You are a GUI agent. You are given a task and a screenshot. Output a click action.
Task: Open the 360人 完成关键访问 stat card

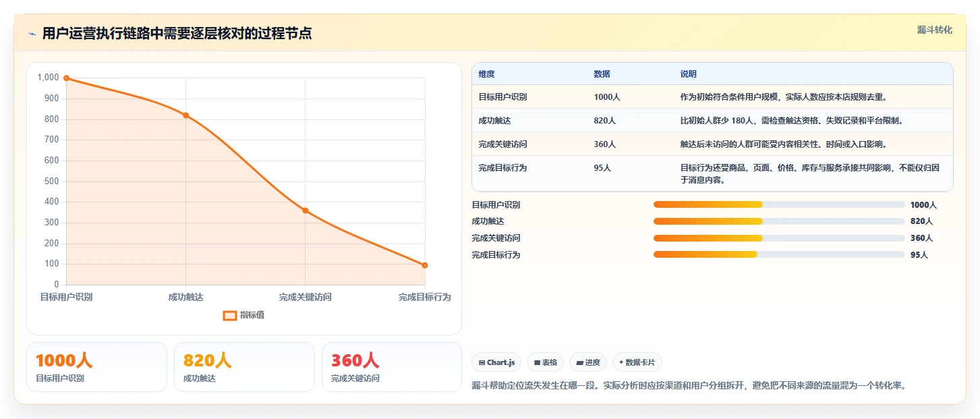(392, 367)
